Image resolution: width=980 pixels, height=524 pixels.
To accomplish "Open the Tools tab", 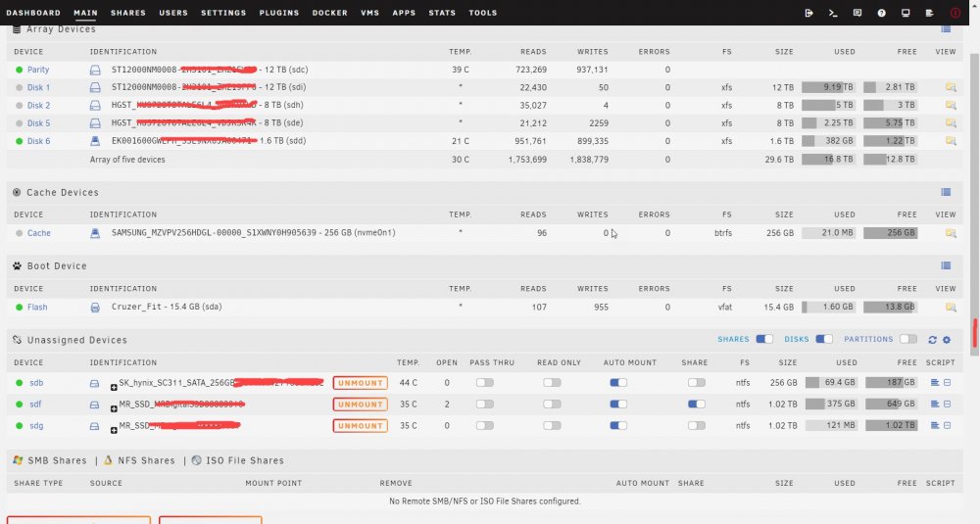I will point(482,13).
